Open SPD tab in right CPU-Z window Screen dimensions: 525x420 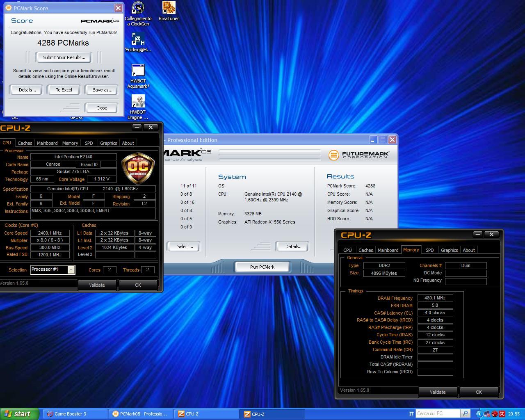(429, 250)
